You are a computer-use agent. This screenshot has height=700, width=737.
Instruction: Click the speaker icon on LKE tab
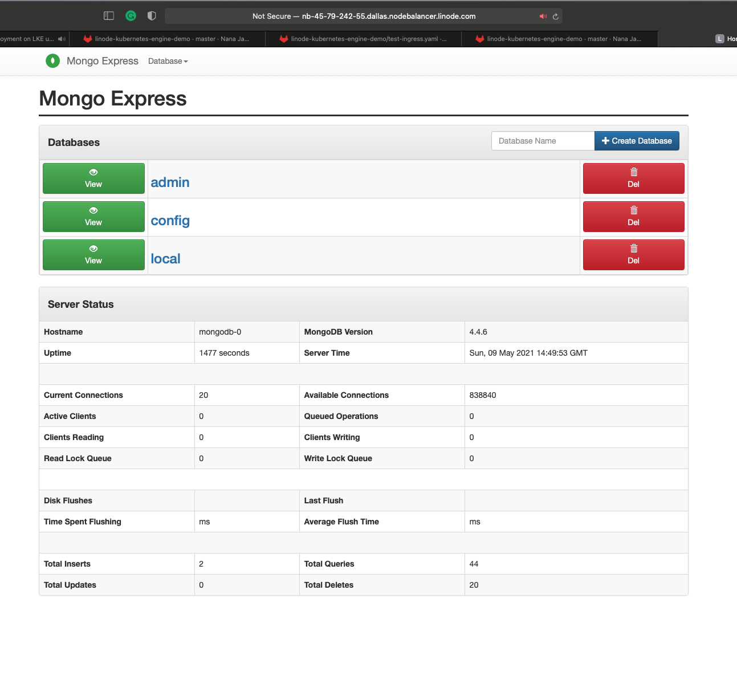click(x=62, y=39)
